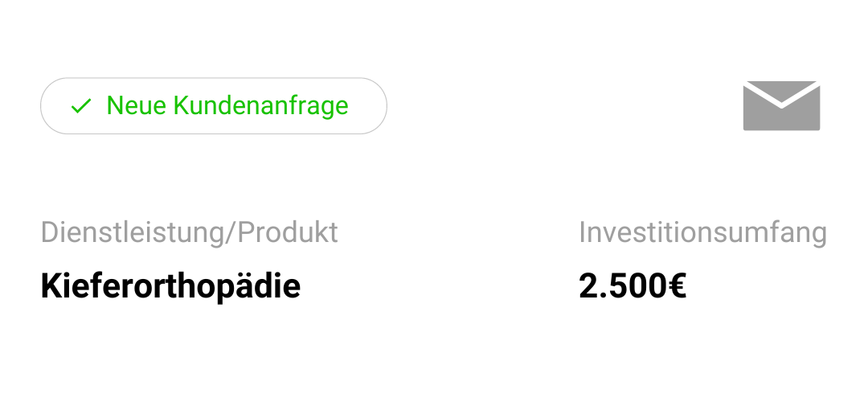Click the green checkmark icon
This screenshot has width=868, height=402.
tap(81, 106)
